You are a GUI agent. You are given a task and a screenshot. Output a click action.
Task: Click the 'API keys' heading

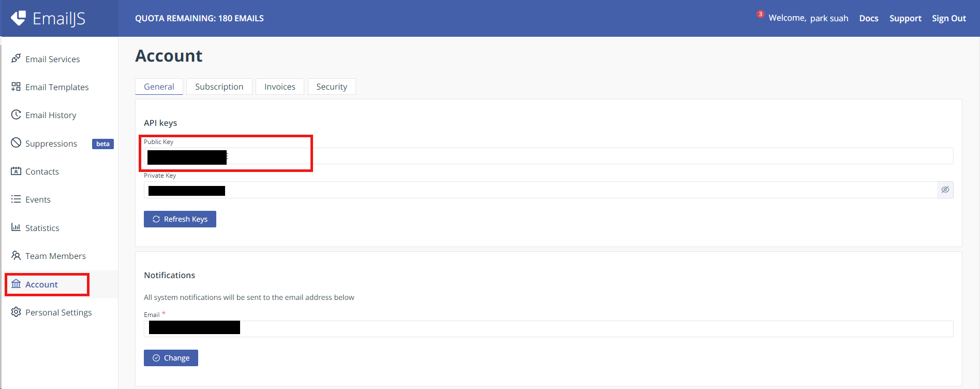[x=160, y=123]
